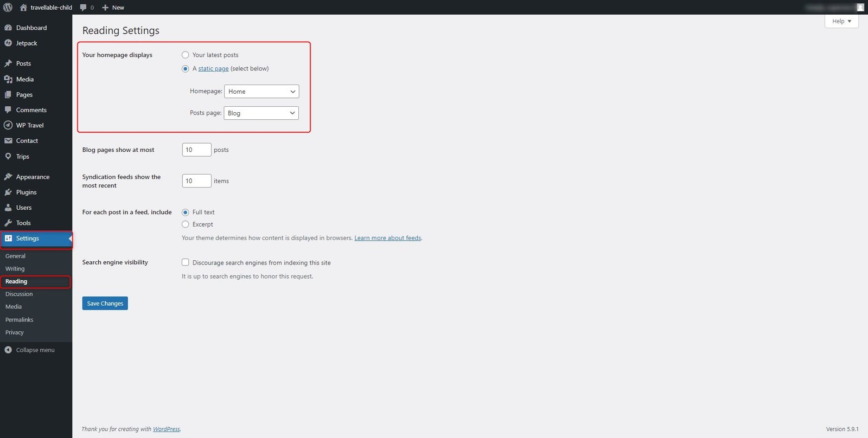Click the Tools wrench icon
868x438 pixels.
tap(8, 223)
